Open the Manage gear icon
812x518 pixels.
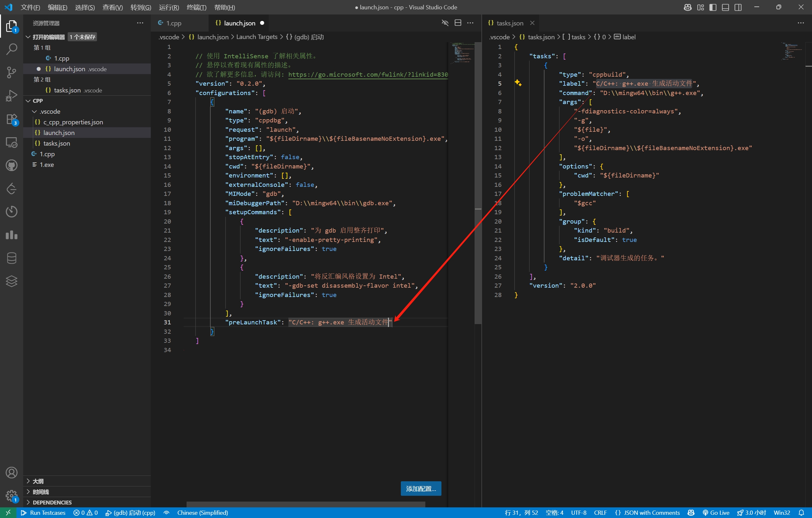click(x=12, y=495)
